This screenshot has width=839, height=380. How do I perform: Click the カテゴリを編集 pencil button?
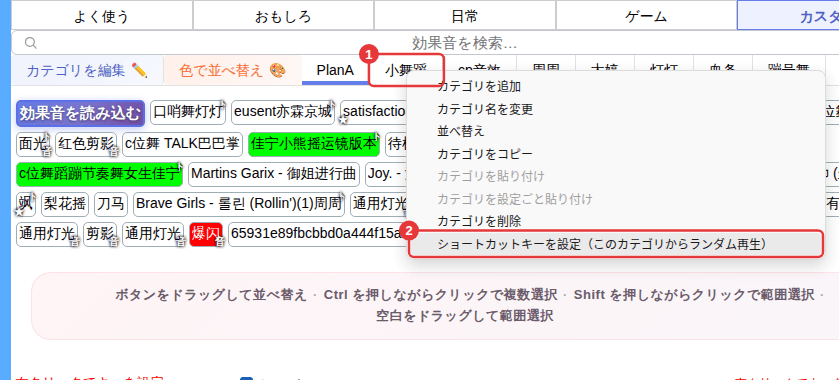[x=87, y=70]
